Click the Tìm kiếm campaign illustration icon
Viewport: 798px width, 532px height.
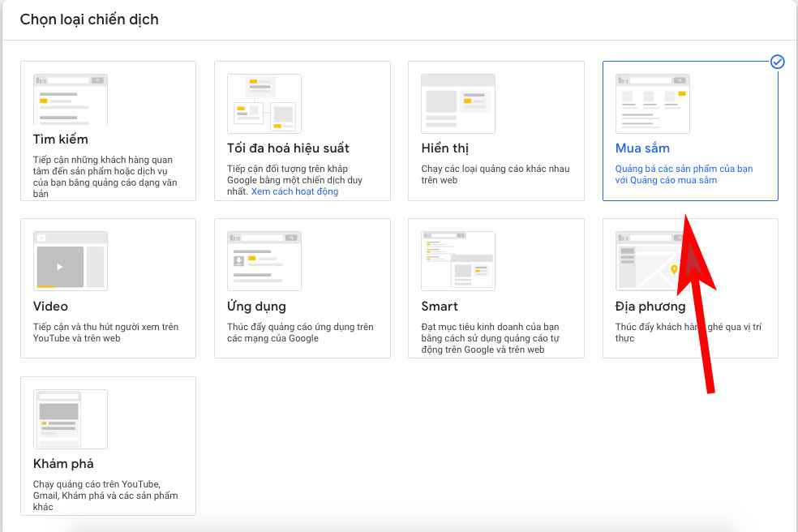[x=71, y=99]
